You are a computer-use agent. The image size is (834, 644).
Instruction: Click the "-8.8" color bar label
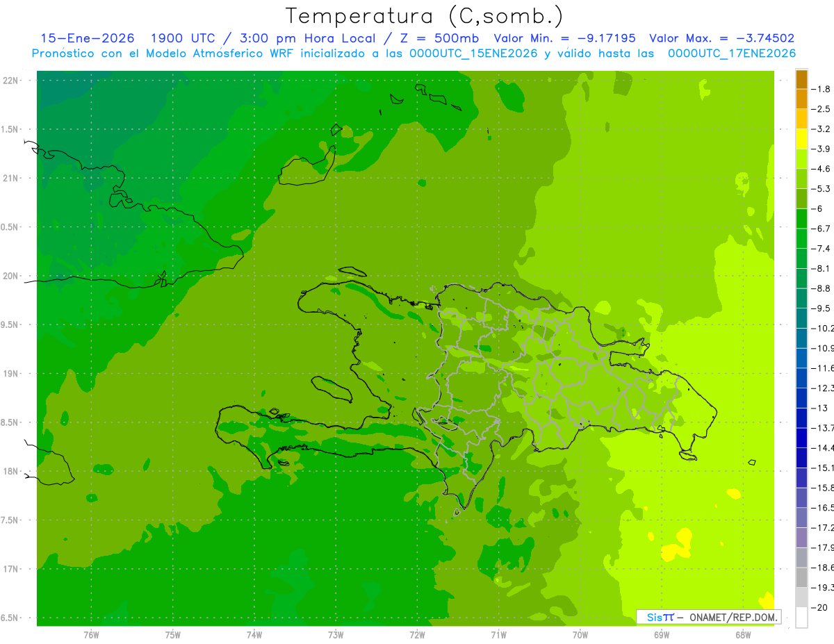point(820,288)
